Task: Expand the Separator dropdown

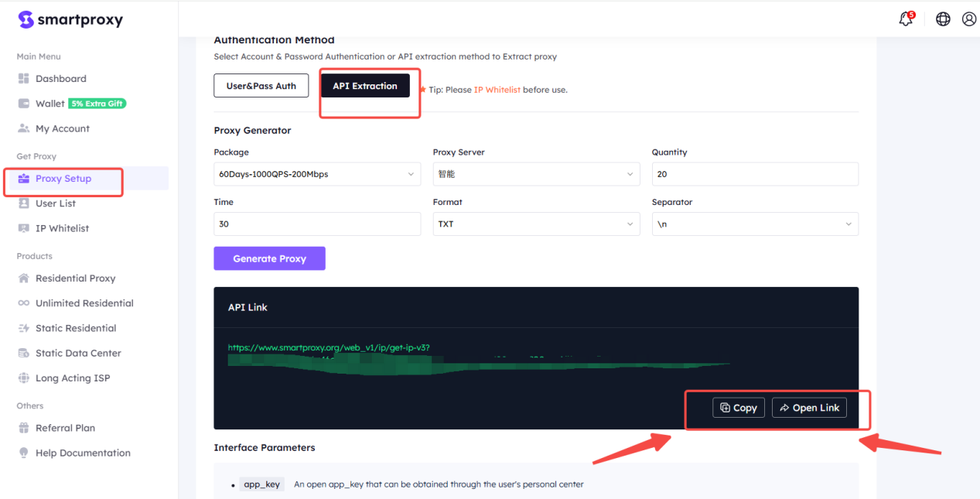Action: tap(755, 224)
